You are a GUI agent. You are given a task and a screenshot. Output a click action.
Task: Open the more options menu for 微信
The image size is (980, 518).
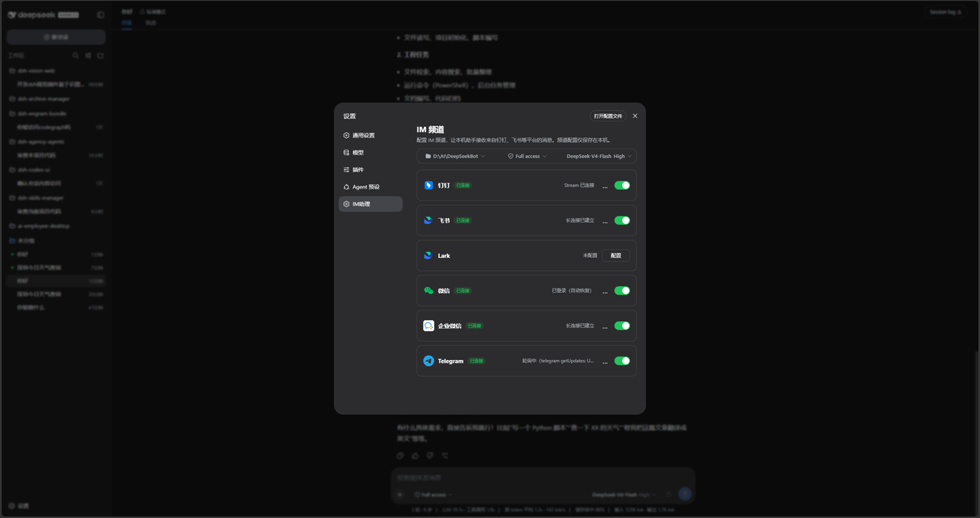(605, 291)
